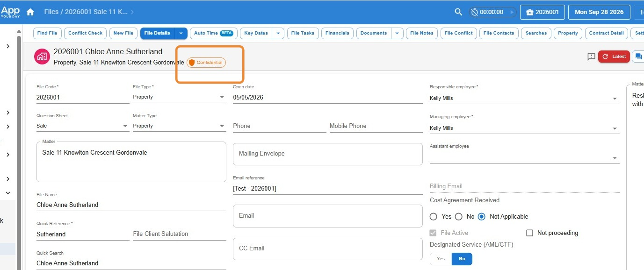Click the File Client Salutation field
The width and height of the screenshot is (644, 270).
coord(180,234)
